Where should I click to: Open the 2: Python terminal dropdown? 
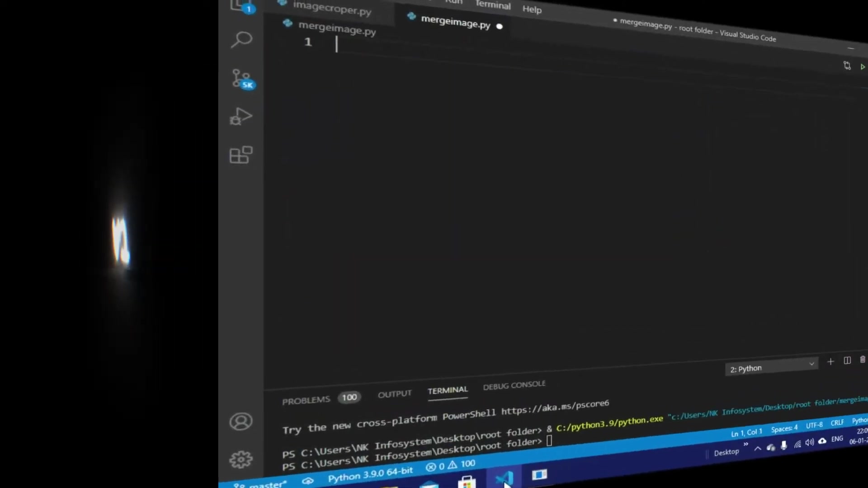(x=772, y=367)
